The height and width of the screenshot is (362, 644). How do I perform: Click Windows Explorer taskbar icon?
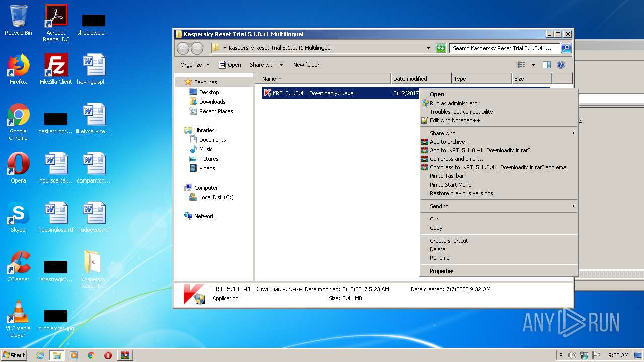[x=57, y=355]
